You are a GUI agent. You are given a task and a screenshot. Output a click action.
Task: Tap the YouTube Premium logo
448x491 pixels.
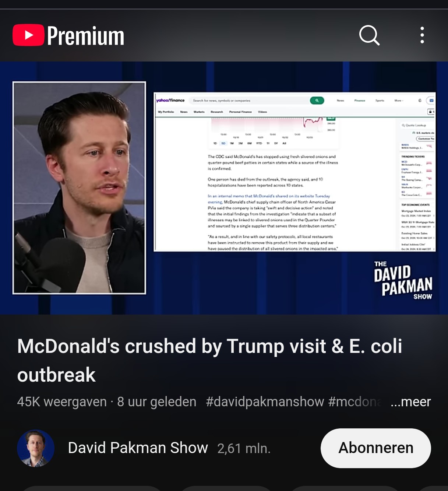(68, 35)
